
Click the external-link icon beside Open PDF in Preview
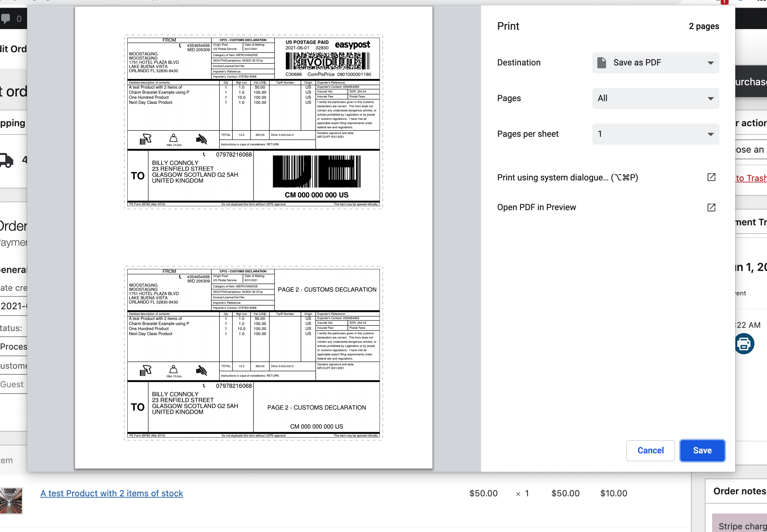711,207
